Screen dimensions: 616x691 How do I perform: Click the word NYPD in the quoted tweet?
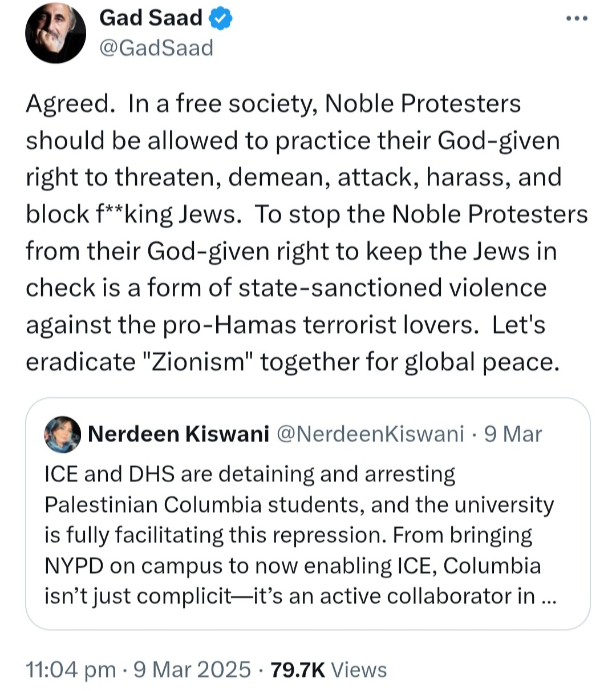click(x=74, y=566)
